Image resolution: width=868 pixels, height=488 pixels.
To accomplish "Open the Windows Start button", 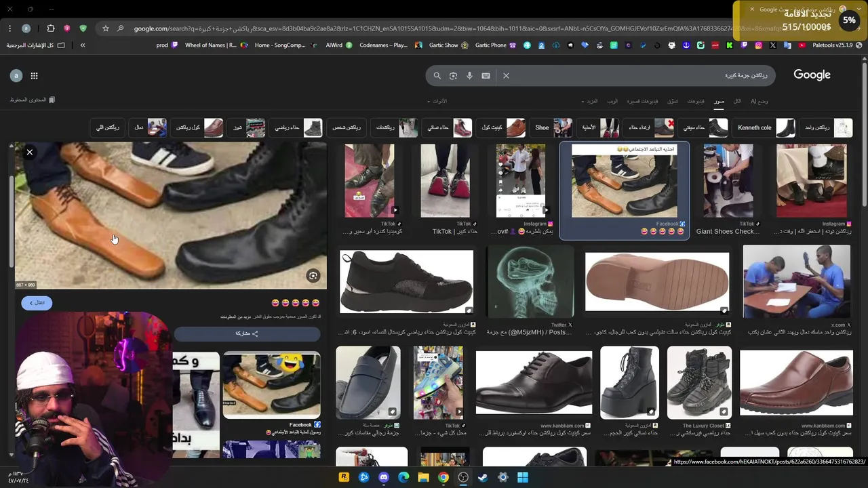I will (x=523, y=477).
